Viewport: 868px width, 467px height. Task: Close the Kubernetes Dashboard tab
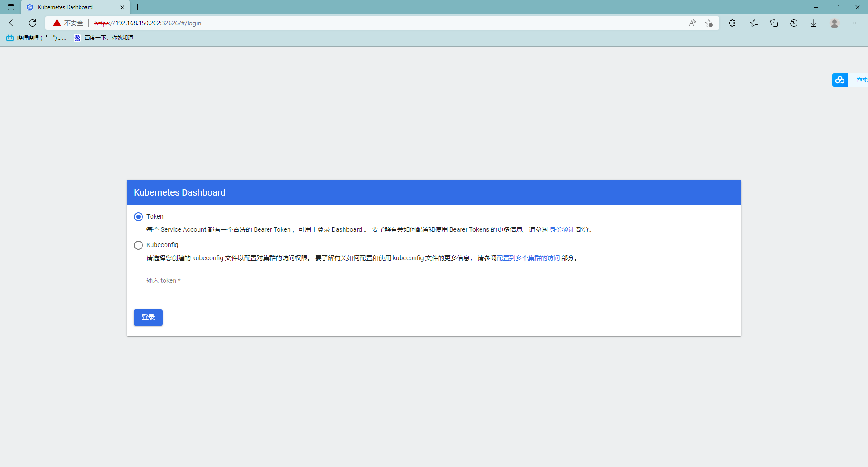(x=122, y=7)
